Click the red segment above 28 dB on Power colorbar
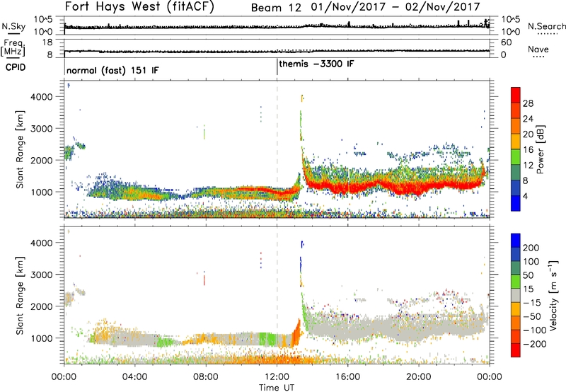566x392 pixels. [x=516, y=95]
